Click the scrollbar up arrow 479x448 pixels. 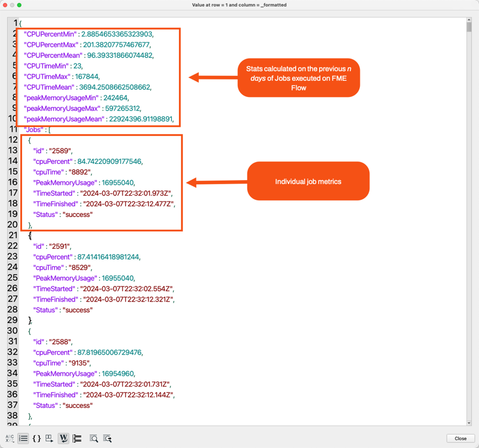tap(469, 20)
